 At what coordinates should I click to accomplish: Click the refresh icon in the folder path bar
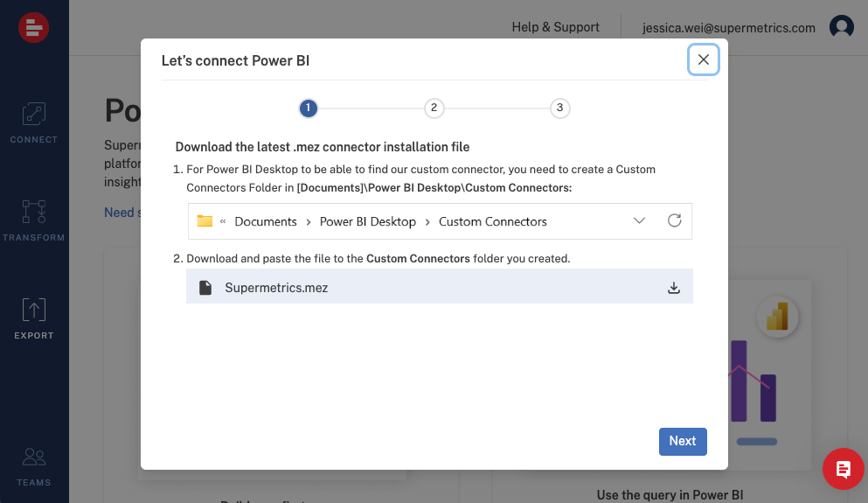point(674,220)
